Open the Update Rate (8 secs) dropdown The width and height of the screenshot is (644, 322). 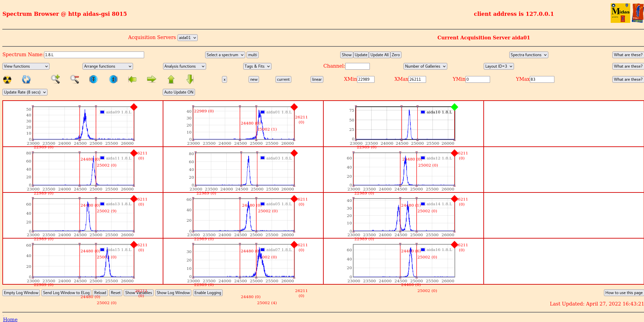[x=25, y=92]
